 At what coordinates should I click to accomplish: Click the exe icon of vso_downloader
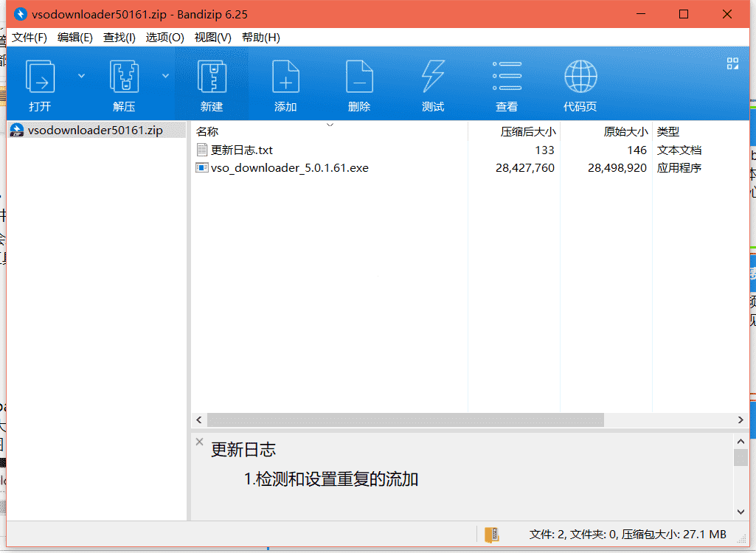pyautogui.click(x=201, y=168)
